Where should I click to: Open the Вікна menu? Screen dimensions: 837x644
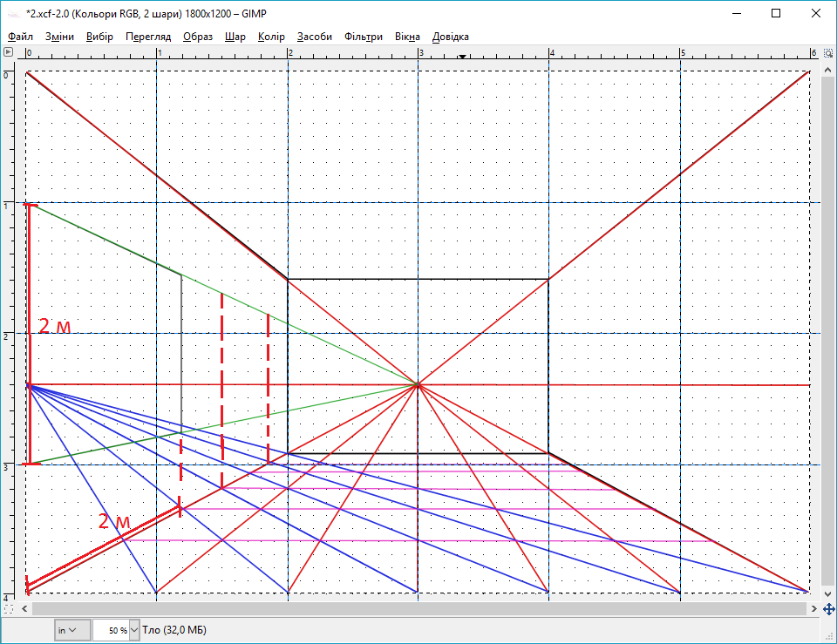tap(407, 37)
